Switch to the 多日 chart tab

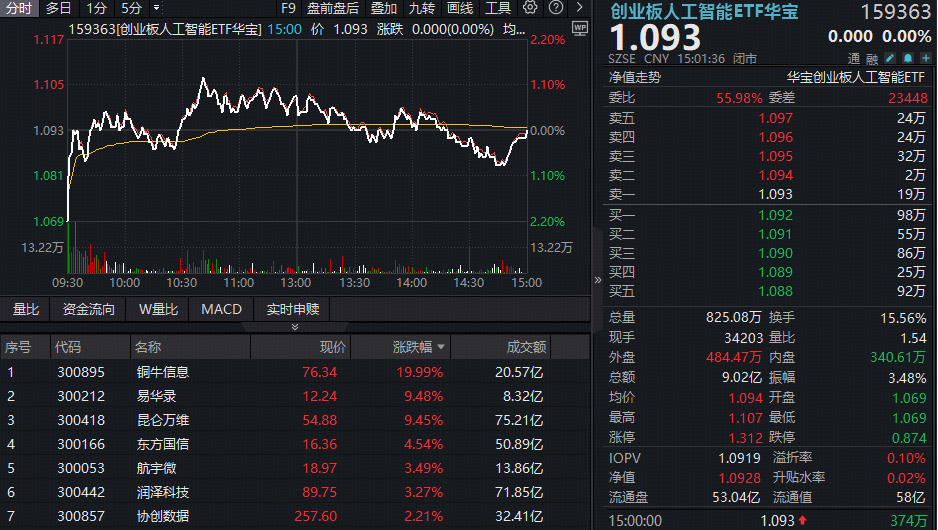(x=59, y=8)
